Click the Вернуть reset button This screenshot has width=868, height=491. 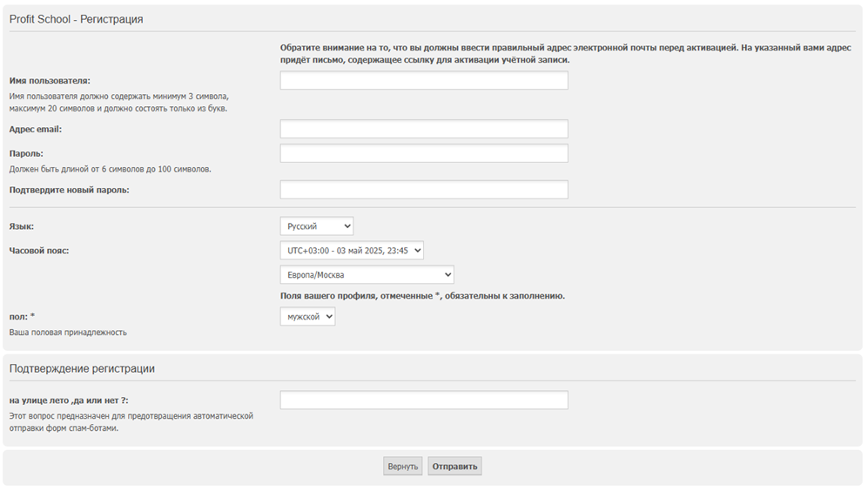403,466
